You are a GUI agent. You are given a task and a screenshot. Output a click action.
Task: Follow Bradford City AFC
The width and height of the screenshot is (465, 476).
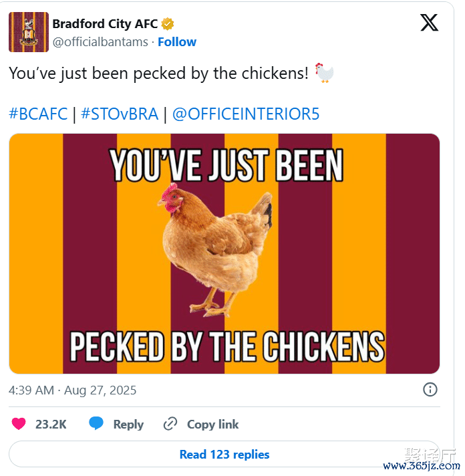click(x=177, y=42)
